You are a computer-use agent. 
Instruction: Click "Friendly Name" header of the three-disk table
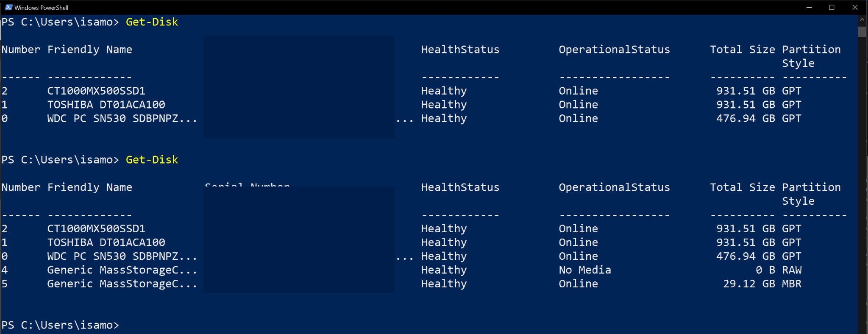pyautogui.click(x=89, y=50)
